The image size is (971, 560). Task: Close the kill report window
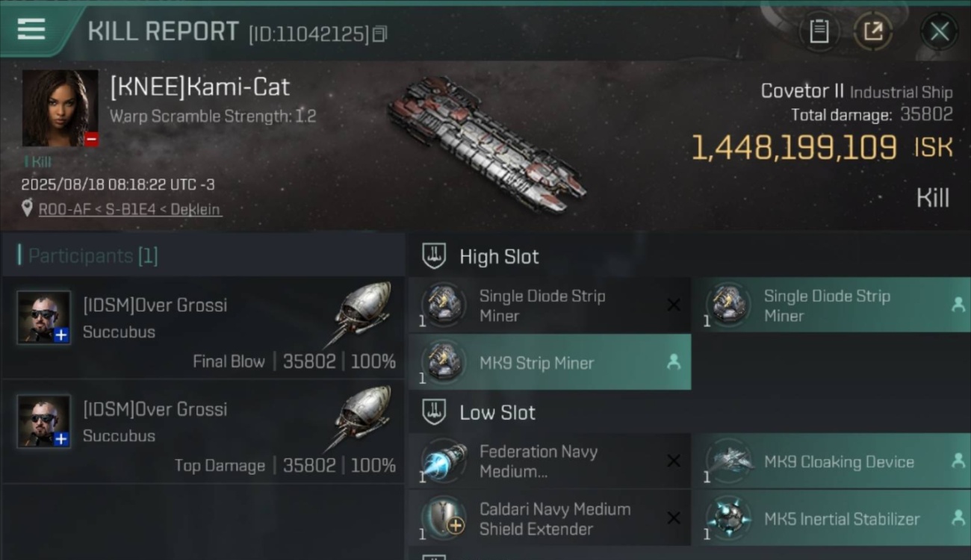pyautogui.click(x=939, y=31)
